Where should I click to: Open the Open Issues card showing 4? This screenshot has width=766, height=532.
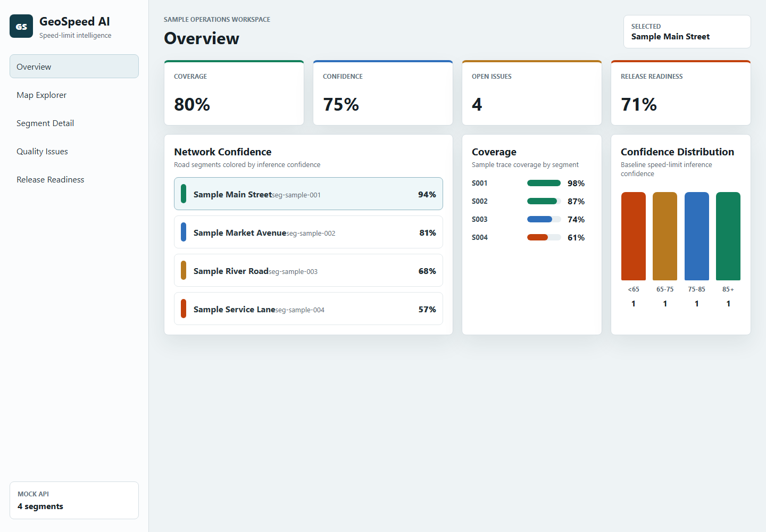tap(532, 93)
